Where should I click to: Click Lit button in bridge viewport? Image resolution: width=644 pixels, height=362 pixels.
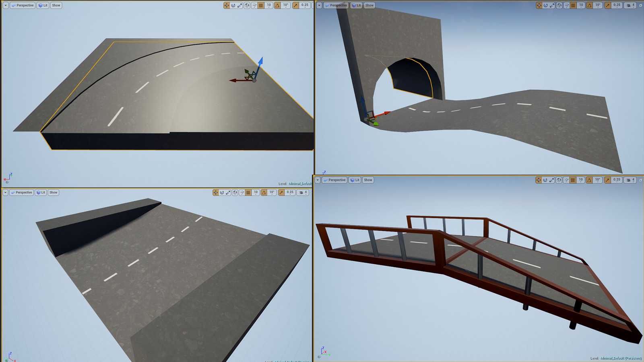tap(355, 180)
